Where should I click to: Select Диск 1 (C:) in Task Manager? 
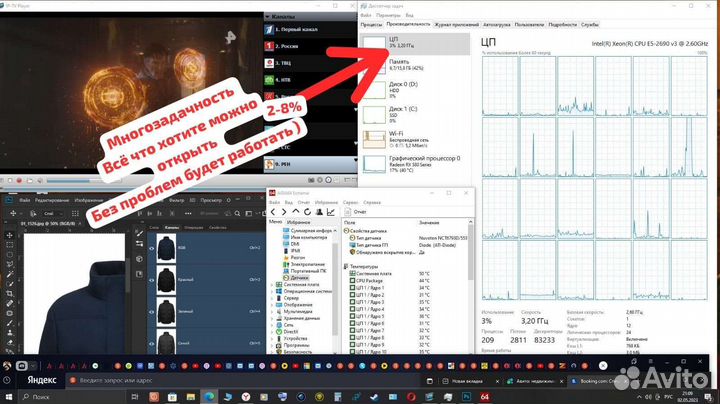pos(415,115)
